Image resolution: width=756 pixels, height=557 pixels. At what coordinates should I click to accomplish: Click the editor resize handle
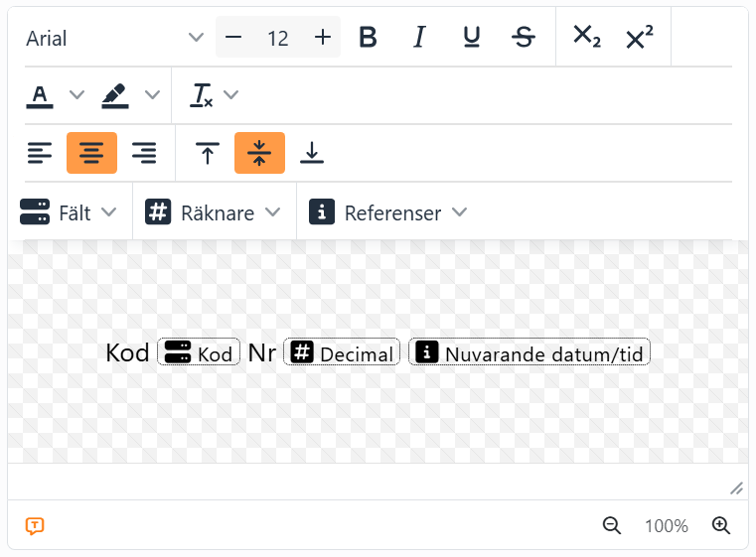tap(736, 488)
